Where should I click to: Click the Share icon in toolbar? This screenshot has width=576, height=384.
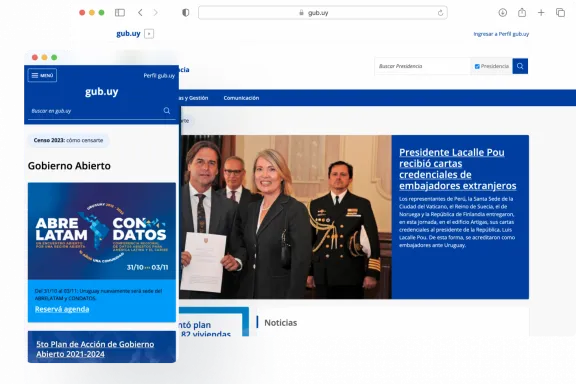click(x=522, y=12)
